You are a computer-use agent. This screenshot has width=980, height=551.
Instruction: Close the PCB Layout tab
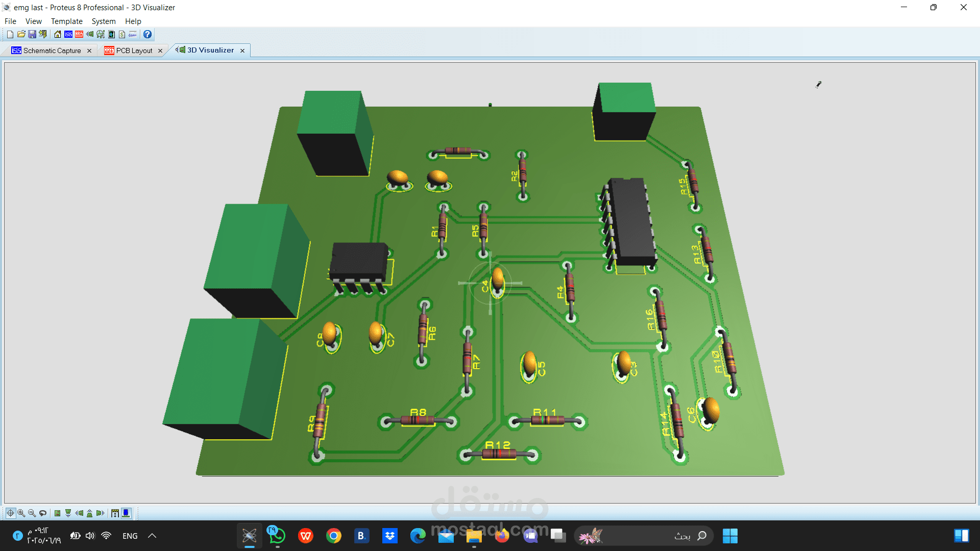tap(160, 51)
